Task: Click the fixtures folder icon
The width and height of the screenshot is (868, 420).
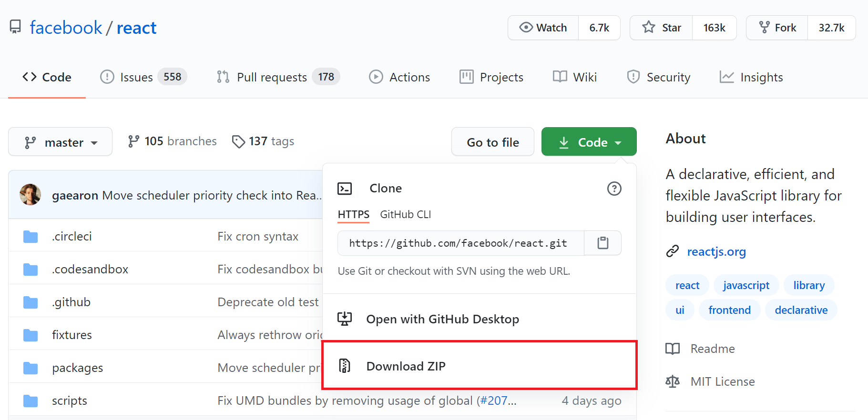Action: tap(31, 335)
